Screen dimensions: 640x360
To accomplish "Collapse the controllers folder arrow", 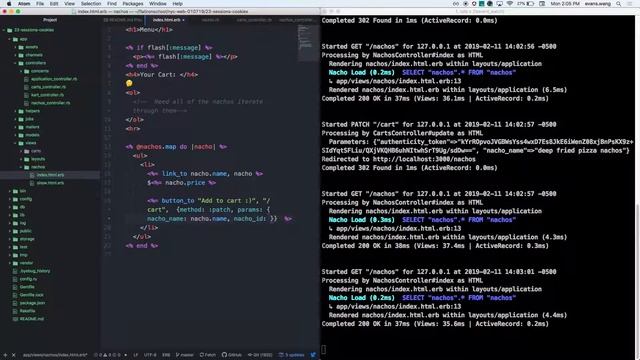I will 16,63.
